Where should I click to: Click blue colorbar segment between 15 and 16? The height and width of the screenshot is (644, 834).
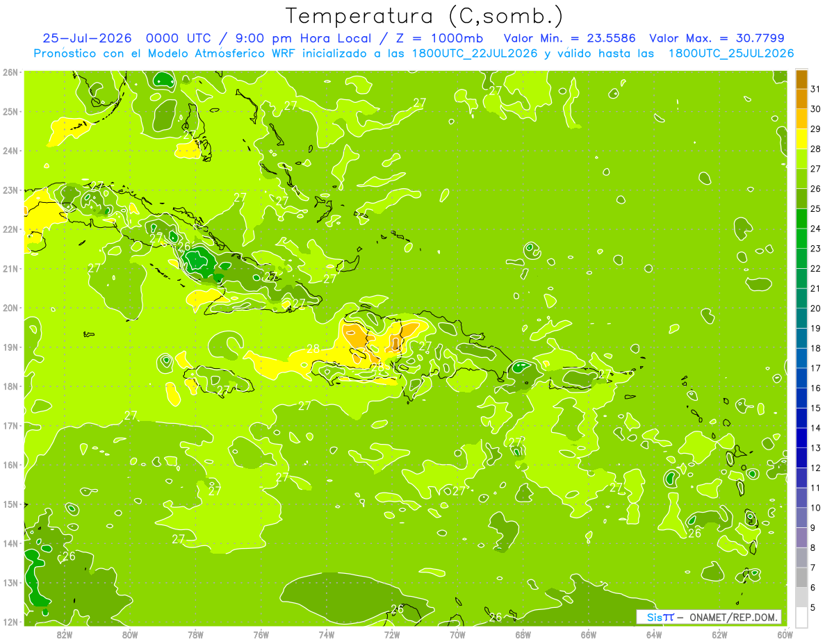801,398
